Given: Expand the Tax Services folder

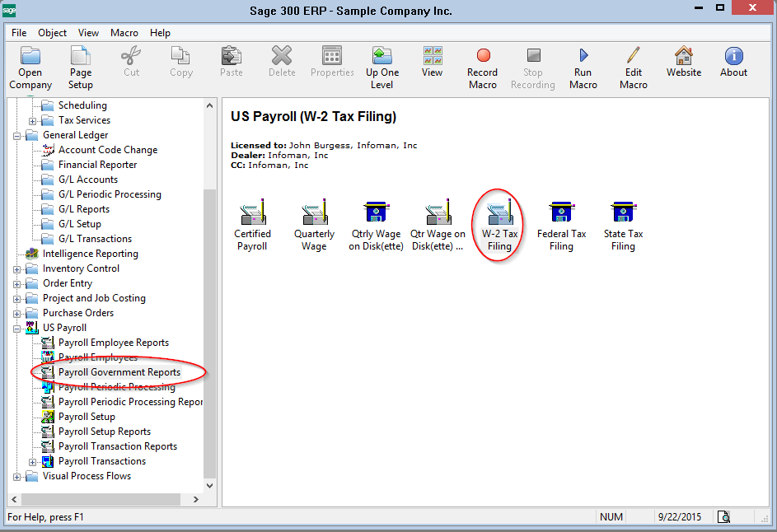Looking at the screenshot, I should click(32, 121).
